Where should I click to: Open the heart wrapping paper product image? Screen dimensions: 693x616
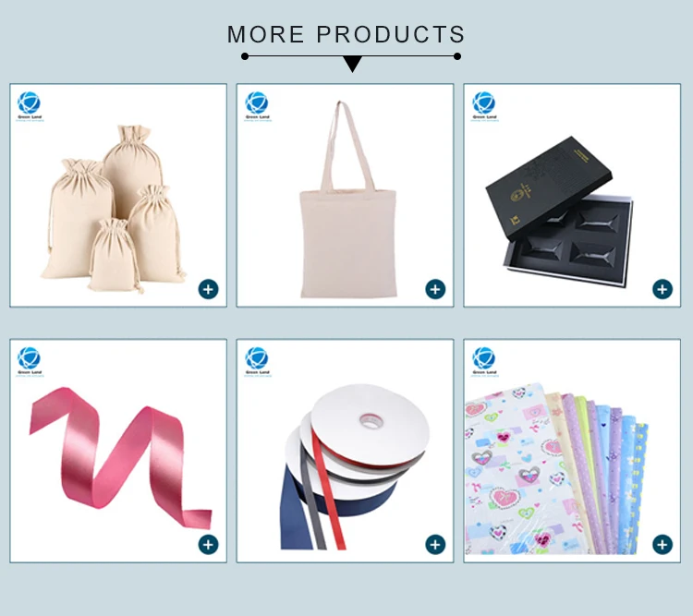[556, 468]
